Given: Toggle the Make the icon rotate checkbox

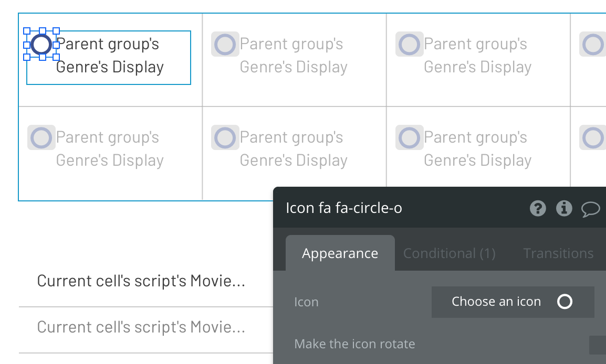Looking at the screenshot, I should point(597,345).
